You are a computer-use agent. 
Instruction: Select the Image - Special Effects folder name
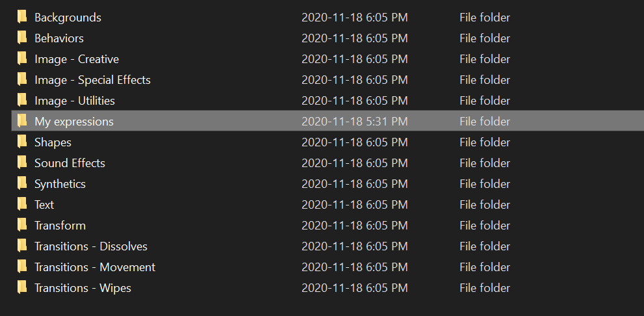point(92,80)
